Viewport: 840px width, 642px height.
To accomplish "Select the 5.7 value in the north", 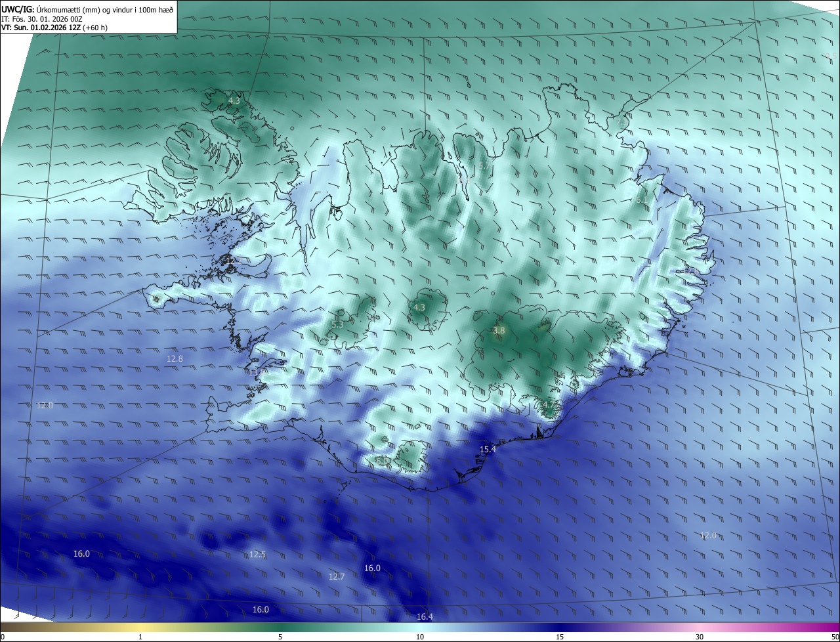I will [484, 167].
